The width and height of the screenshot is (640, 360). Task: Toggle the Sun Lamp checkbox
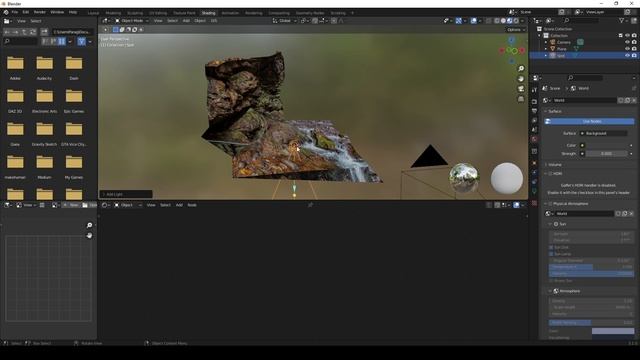coord(551,254)
